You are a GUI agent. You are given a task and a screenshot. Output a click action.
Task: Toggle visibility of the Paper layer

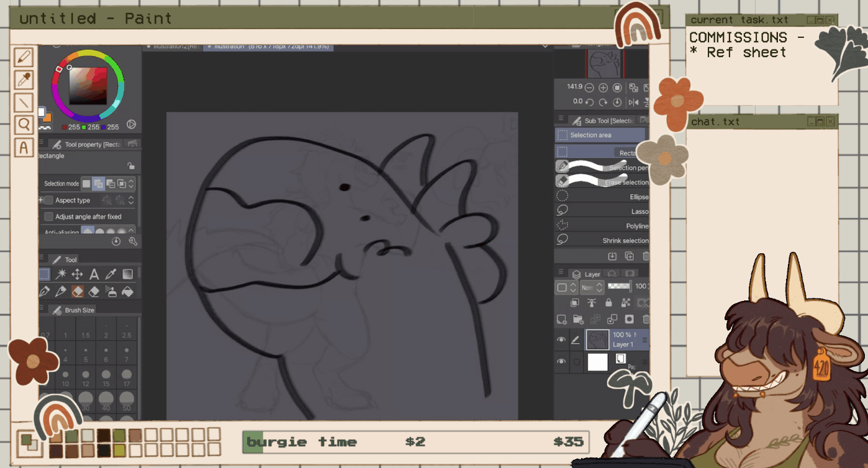coord(561,362)
